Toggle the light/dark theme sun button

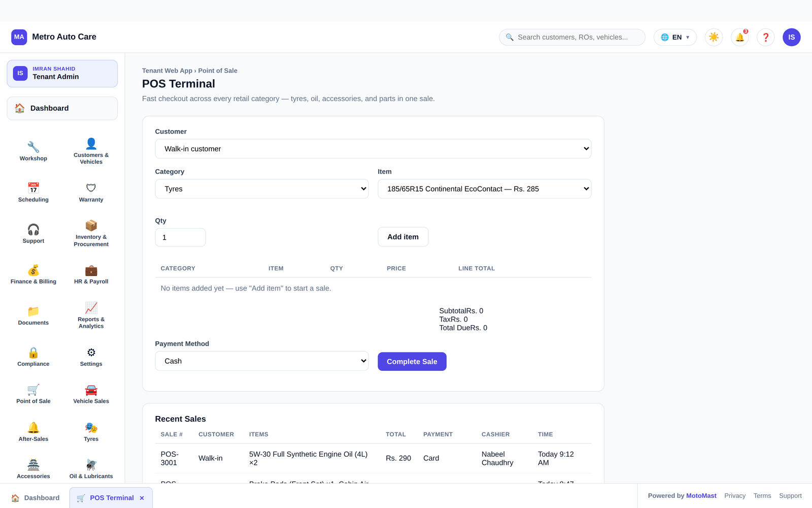click(x=714, y=37)
